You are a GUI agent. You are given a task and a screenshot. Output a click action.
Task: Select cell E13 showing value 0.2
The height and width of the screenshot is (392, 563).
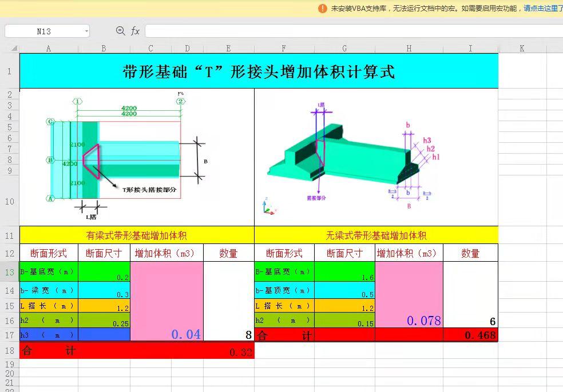104,272
